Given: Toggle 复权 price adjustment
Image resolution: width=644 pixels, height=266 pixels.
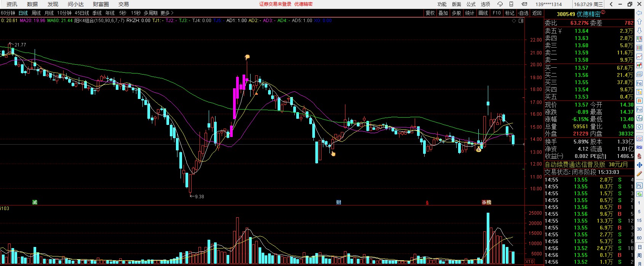Looking at the screenshot, I should pos(430,13).
